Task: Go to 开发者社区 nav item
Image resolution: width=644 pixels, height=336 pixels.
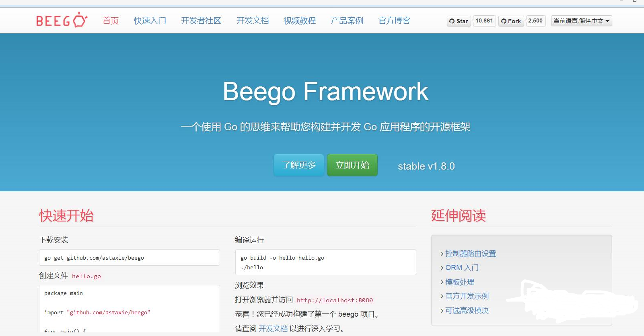Action: [201, 20]
